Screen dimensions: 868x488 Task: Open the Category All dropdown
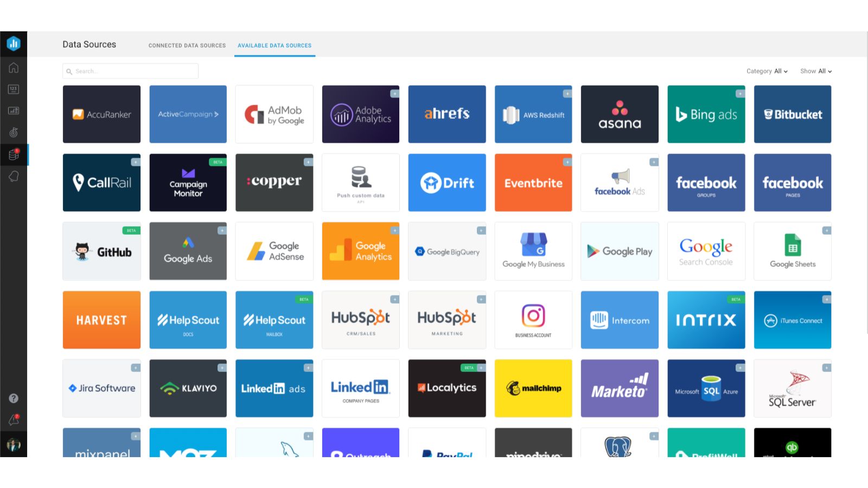point(766,71)
